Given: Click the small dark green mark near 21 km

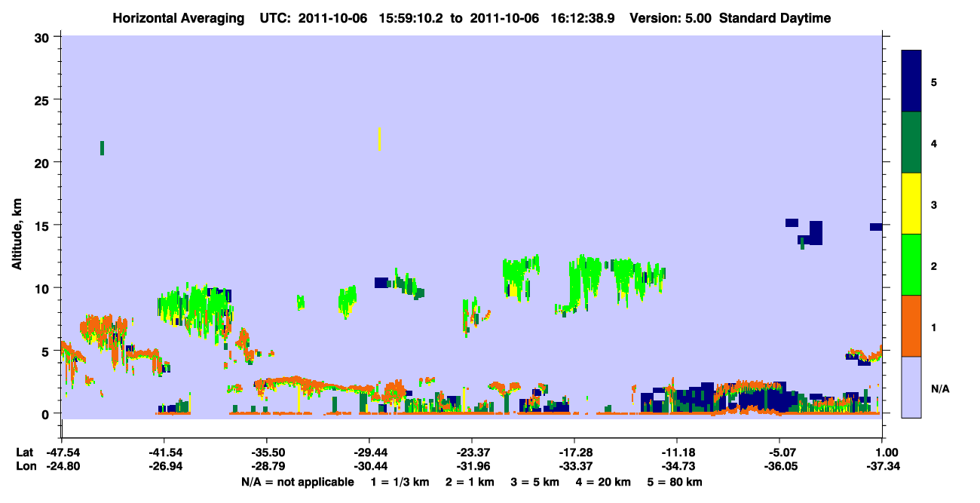Looking at the screenshot, I should coord(102,148).
